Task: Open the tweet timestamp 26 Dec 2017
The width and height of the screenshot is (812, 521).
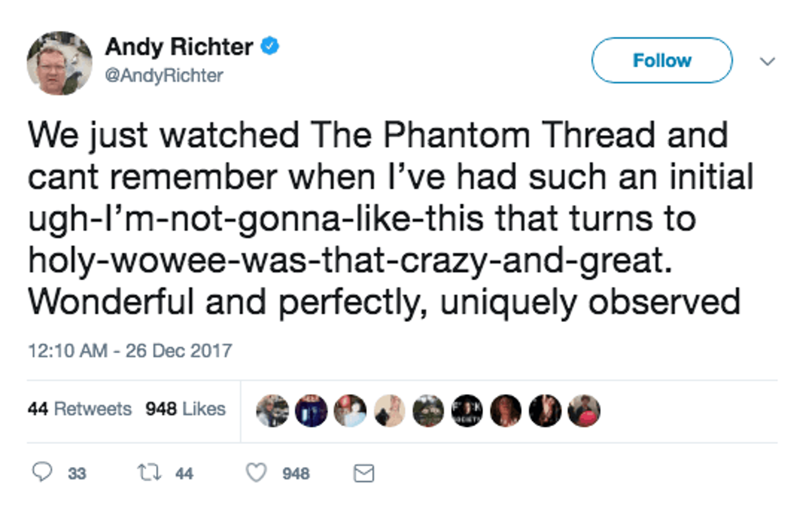Action: [x=130, y=351]
